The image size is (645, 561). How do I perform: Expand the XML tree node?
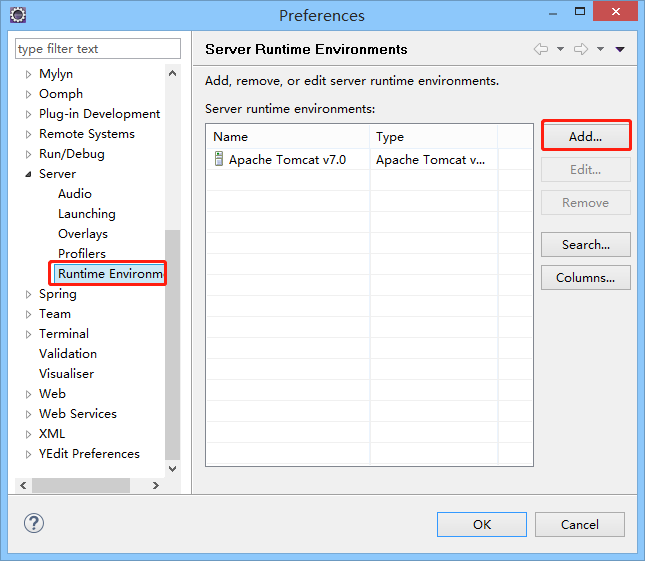[28, 434]
